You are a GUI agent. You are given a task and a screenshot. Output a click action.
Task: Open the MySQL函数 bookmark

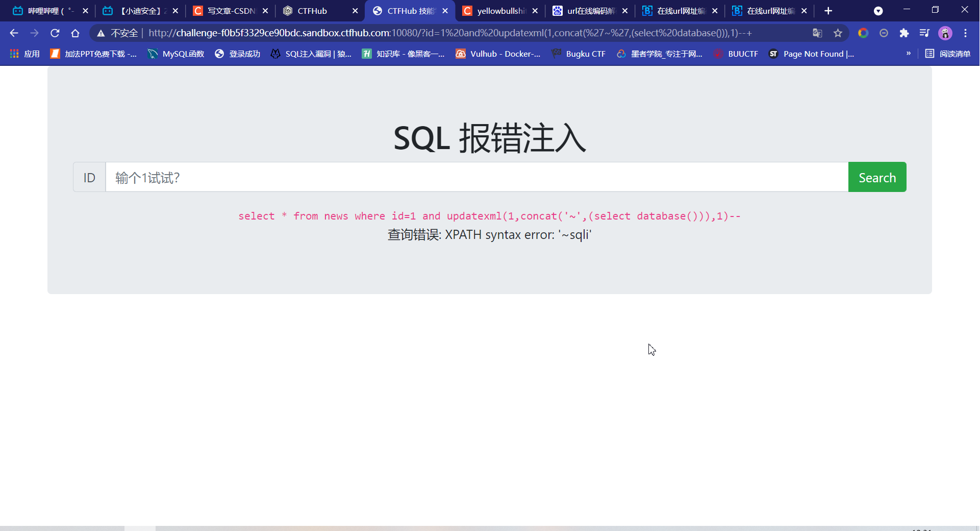(x=175, y=54)
